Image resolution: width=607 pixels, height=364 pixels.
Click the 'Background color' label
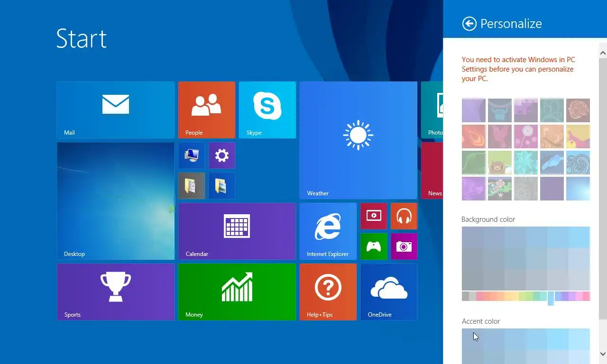coord(488,219)
